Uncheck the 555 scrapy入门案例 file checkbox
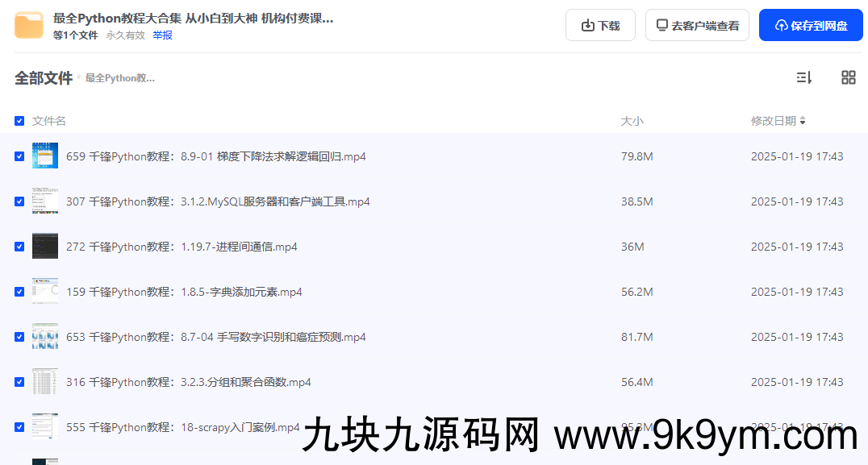 (x=19, y=427)
